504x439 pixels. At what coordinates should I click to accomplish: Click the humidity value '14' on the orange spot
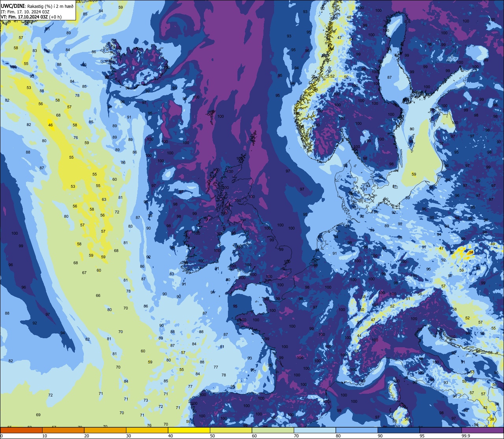tap(471, 252)
